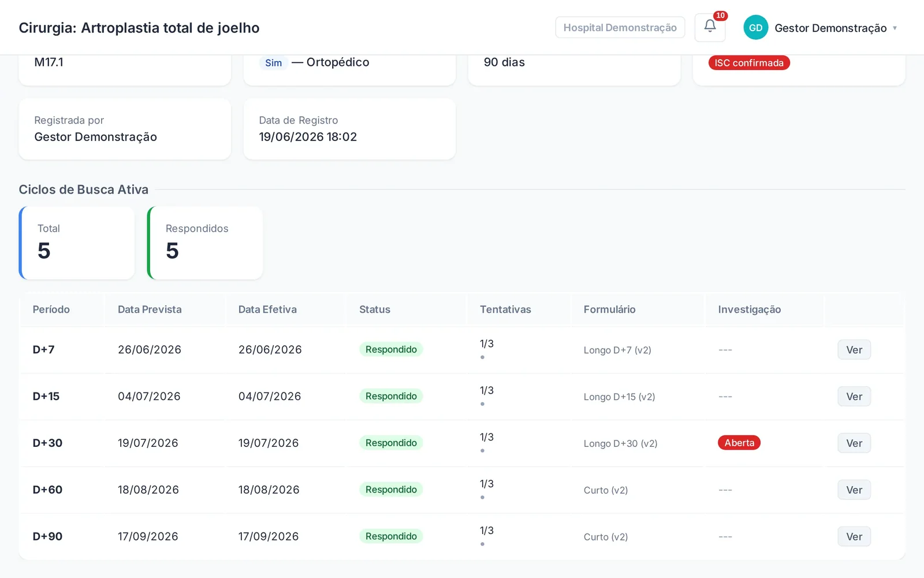Select the Total cycles card
This screenshot has width=924, height=578.
[x=77, y=243]
